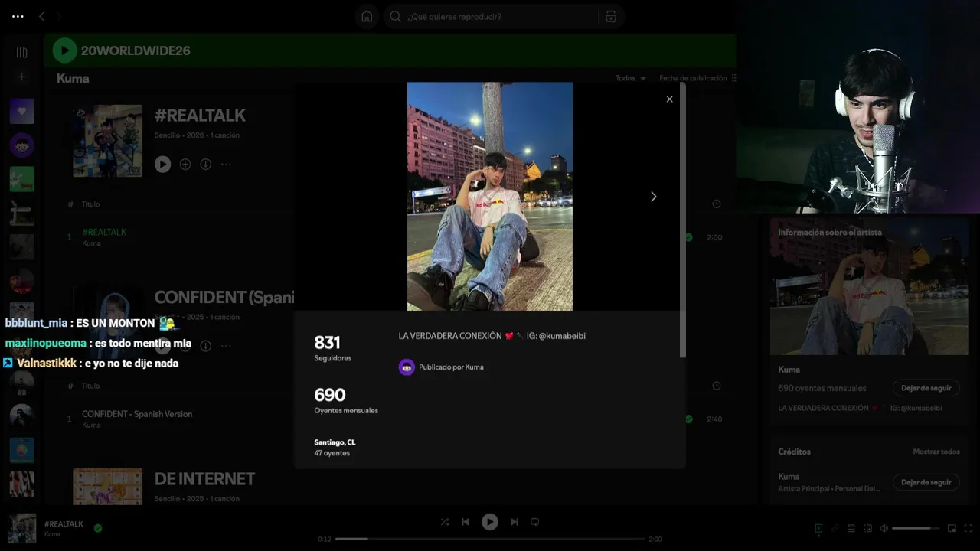Open the miniplayer icon
Screen dimensions: 980x551
952,528
